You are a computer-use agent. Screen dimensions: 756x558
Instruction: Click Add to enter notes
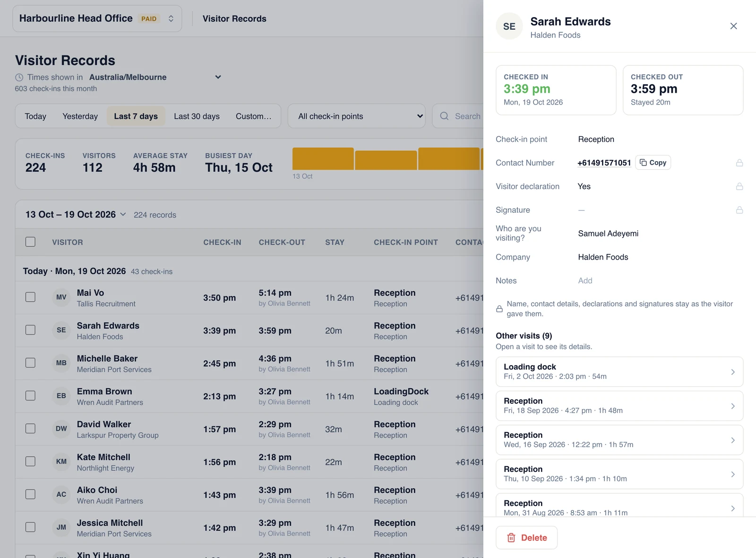[585, 280]
